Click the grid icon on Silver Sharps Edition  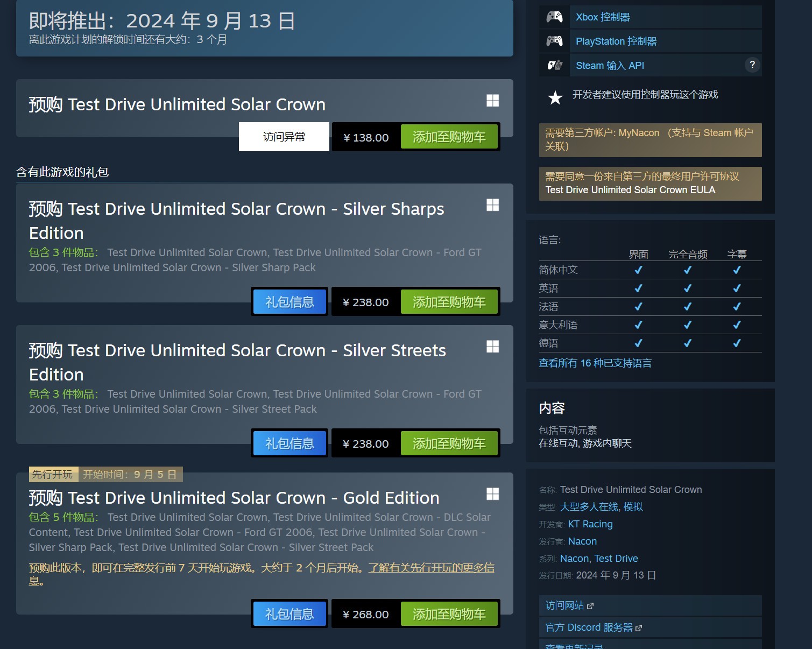pos(492,205)
